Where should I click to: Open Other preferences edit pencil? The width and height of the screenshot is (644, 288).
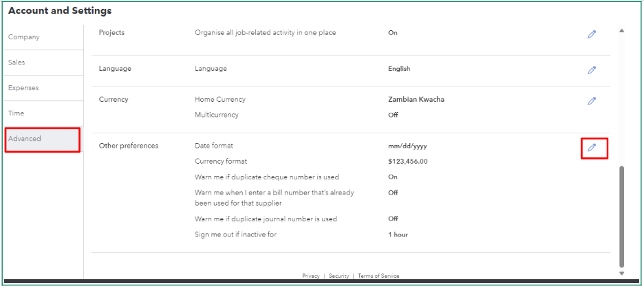pos(591,147)
